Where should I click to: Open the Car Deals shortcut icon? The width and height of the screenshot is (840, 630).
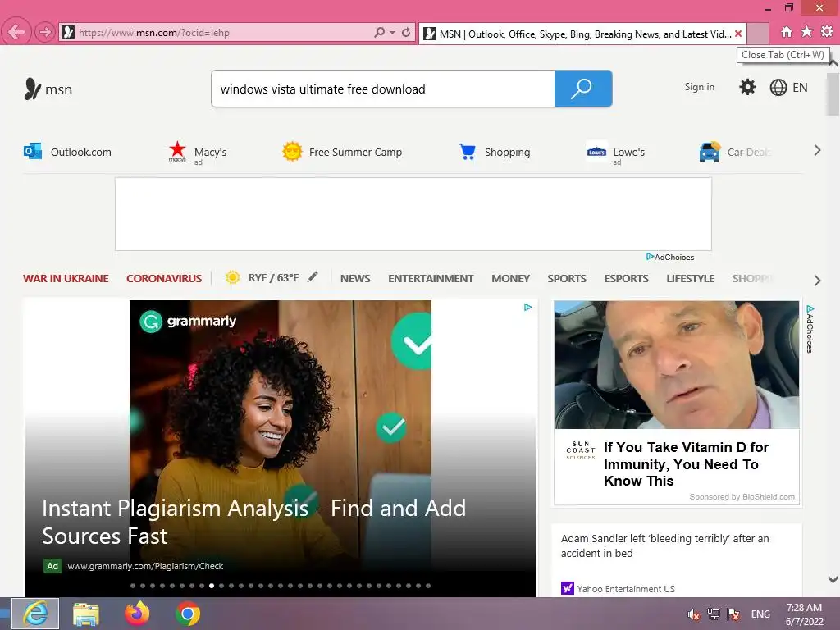pyautogui.click(x=710, y=152)
